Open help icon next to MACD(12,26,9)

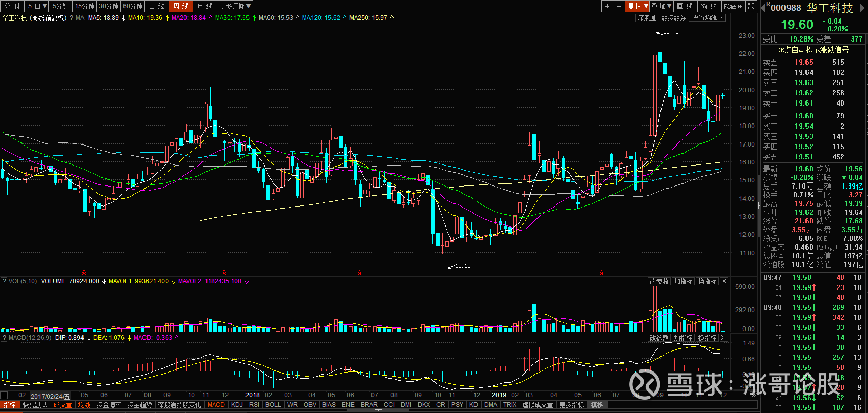tap(4, 338)
